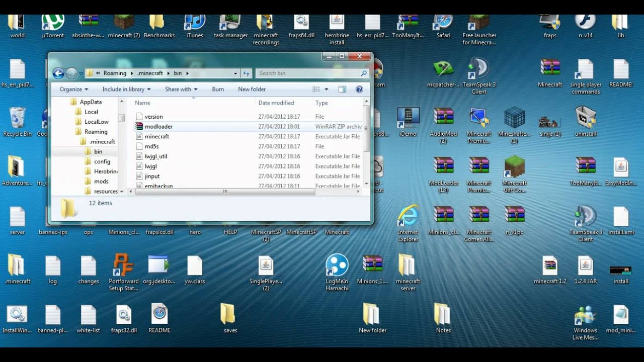Expand the arrow after bin in address bar
This screenshot has height=362, width=644.
pos(187,73)
